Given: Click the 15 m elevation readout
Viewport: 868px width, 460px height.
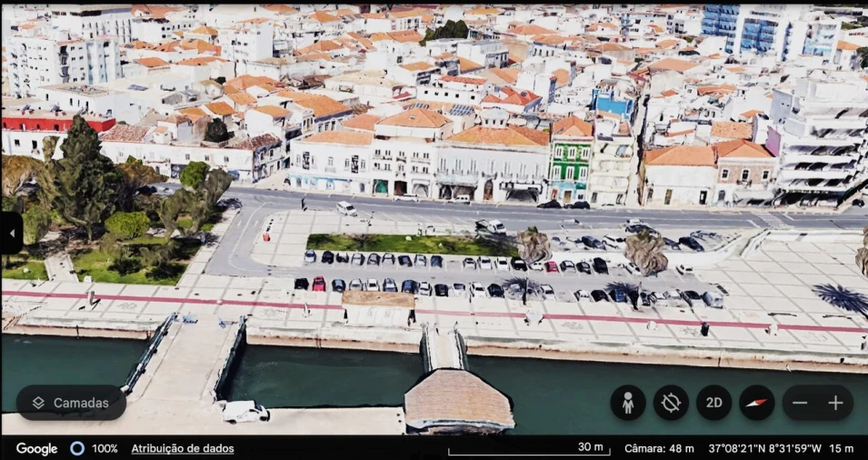Looking at the screenshot, I should click(842, 448).
